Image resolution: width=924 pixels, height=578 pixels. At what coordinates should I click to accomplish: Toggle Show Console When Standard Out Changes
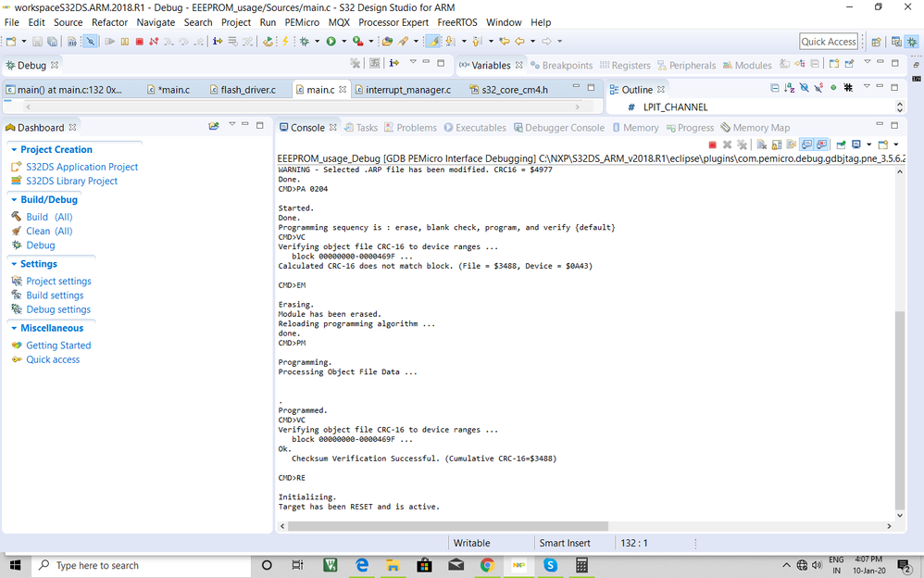[x=806, y=144]
